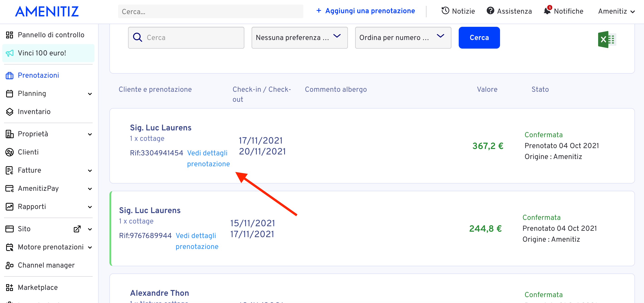Expand the Fatture submenu chevron
This screenshot has width=644, height=303.
click(90, 171)
